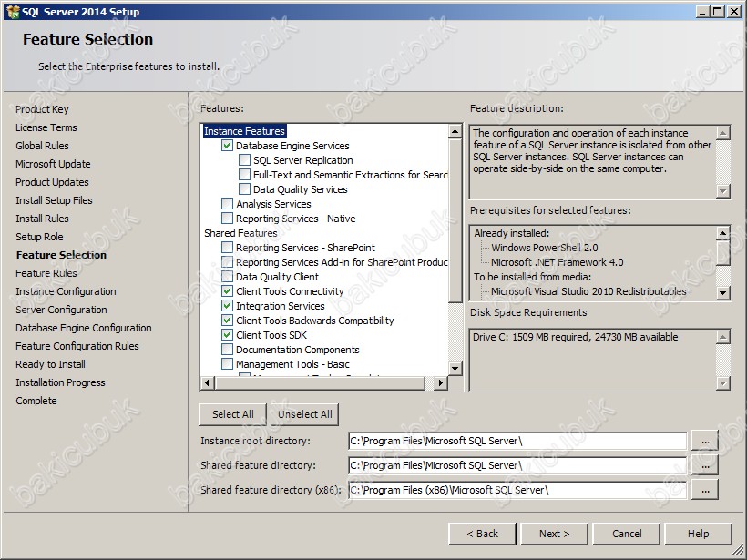Toggle the Integration Services checkbox

[x=227, y=306]
